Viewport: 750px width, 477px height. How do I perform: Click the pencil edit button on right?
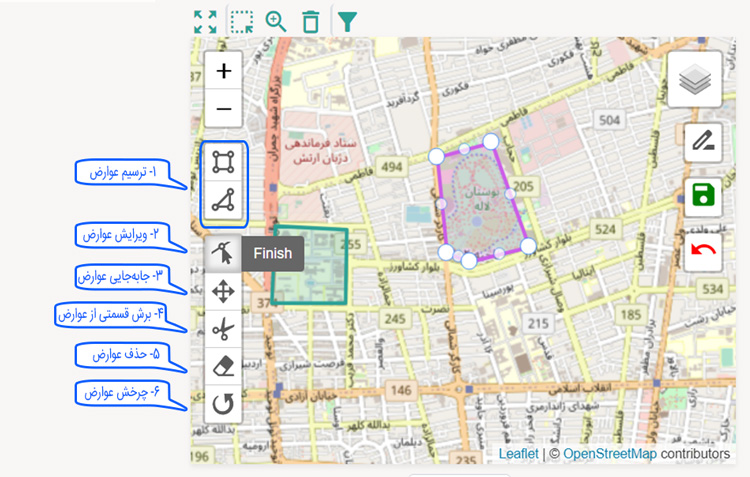click(703, 143)
